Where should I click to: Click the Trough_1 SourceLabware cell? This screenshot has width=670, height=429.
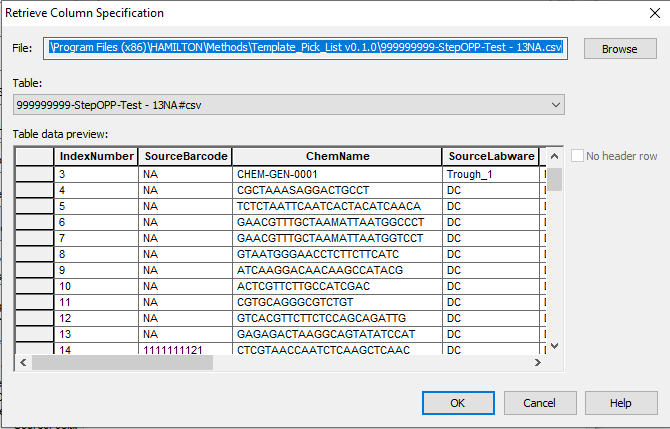491,174
